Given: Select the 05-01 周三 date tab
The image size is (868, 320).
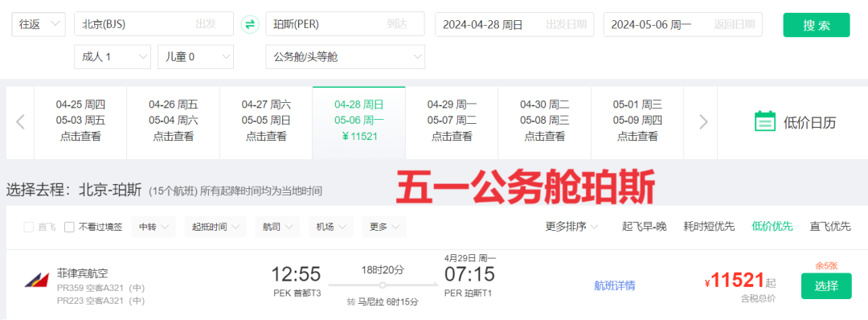Looking at the screenshot, I should pyautogui.click(x=637, y=122).
